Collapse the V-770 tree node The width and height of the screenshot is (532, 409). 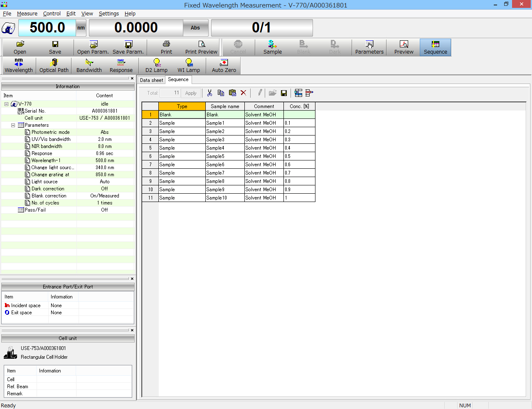[7, 104]
